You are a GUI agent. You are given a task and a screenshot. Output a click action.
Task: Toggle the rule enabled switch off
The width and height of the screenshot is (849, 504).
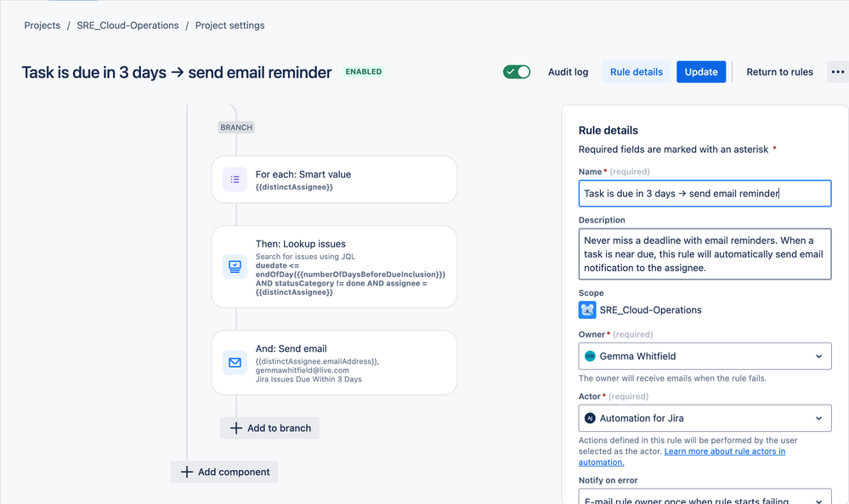coord(517,72)
